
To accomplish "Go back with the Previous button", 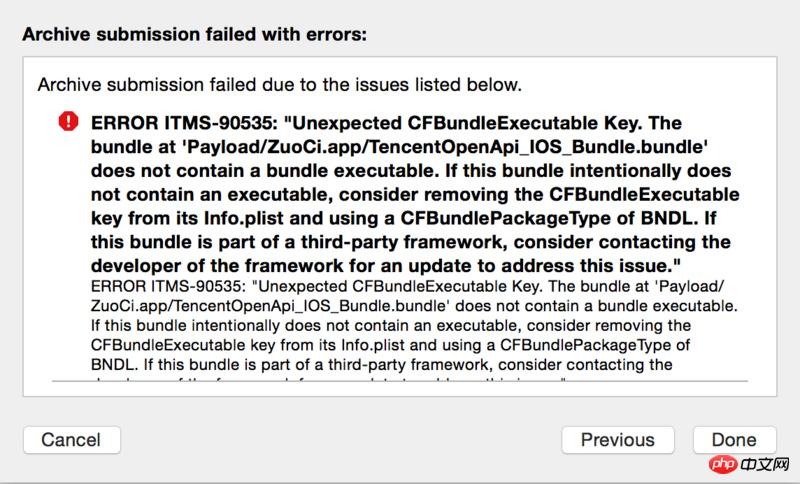I will tap(617, 439).
